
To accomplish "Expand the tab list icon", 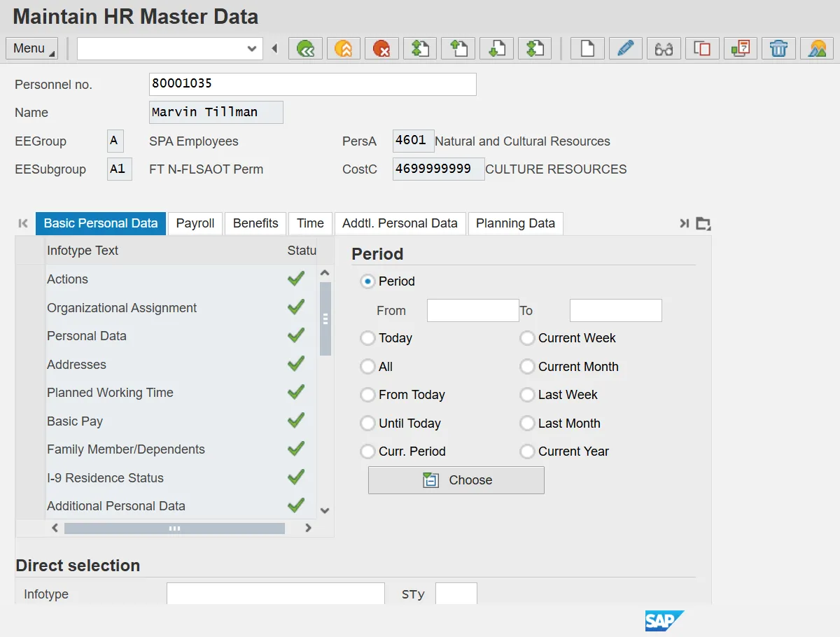I will click(703, 224).
